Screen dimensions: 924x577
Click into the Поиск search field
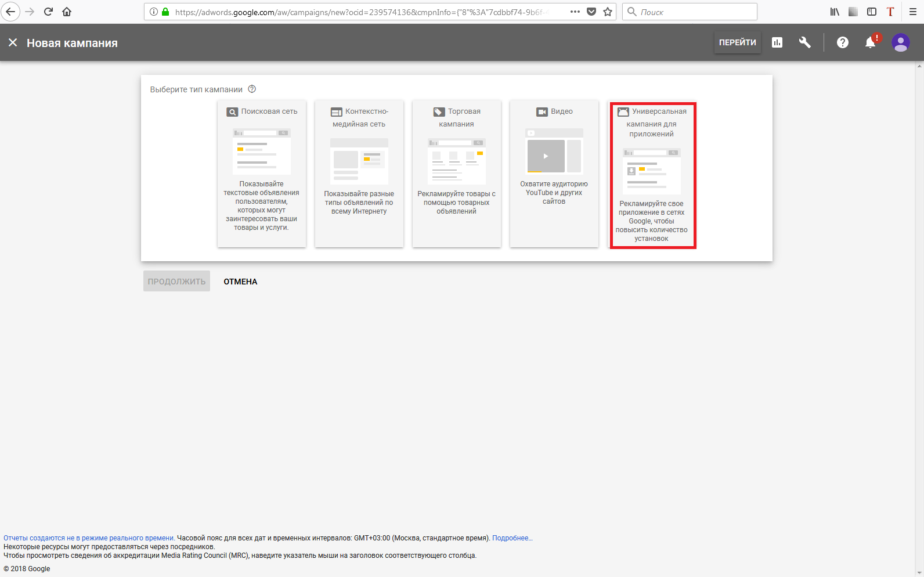[x=690, y=12]
